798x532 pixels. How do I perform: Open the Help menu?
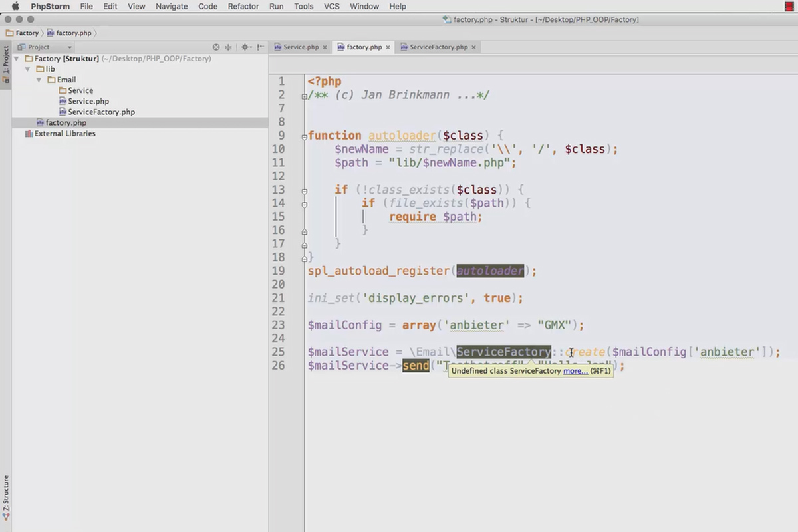[x=398, y=6]
